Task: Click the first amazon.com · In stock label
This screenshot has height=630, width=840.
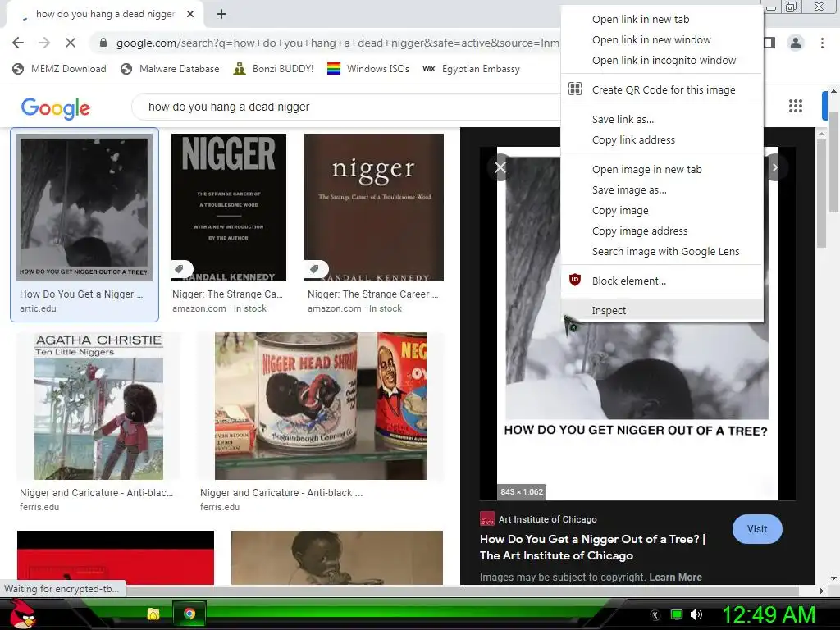Action: point(219,308)
